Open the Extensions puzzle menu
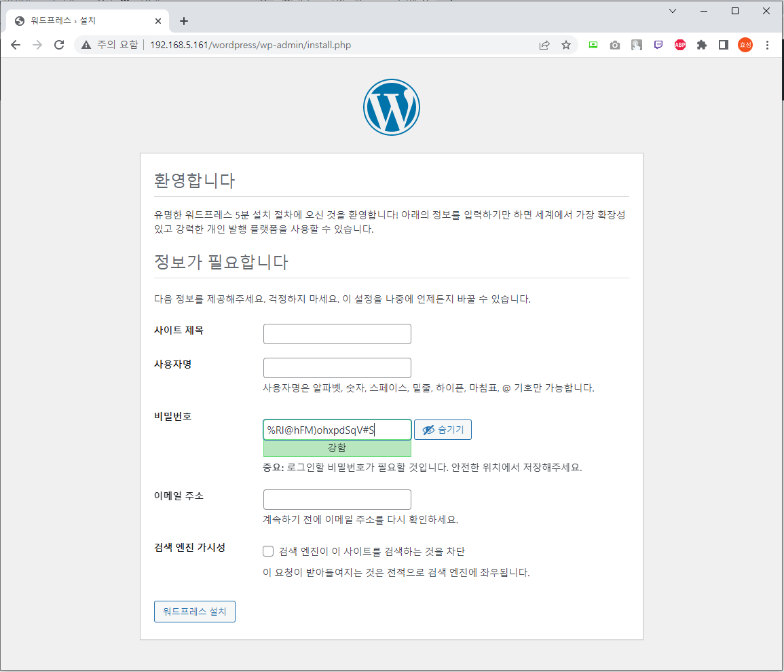The image size is (784, 672). tap(702, 45)
